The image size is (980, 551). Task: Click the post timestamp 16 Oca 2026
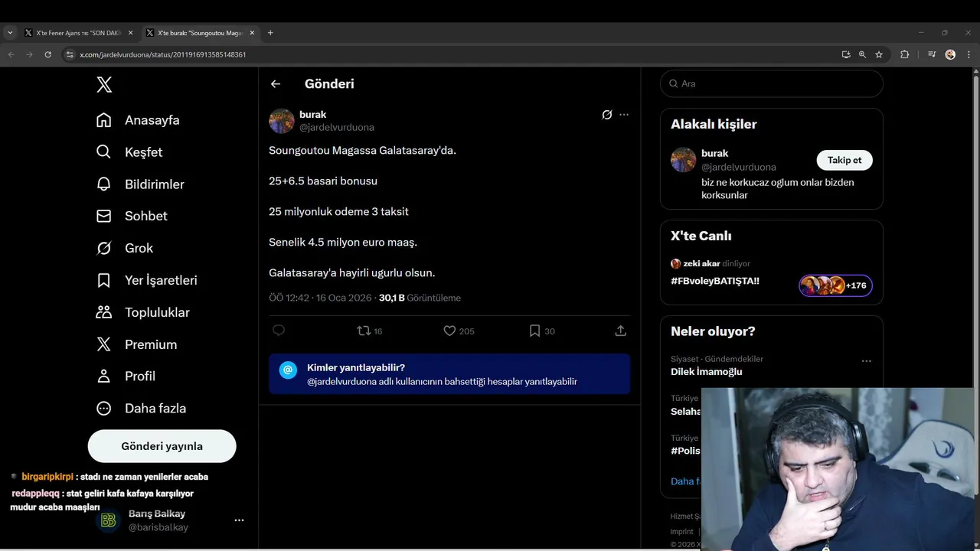click(x=321, y=298)
